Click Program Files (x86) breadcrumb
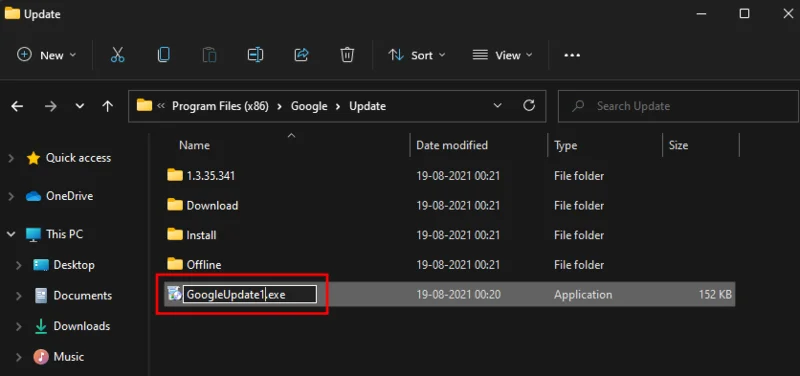Viewport: 800px width, 376px height. click(220, 106)
